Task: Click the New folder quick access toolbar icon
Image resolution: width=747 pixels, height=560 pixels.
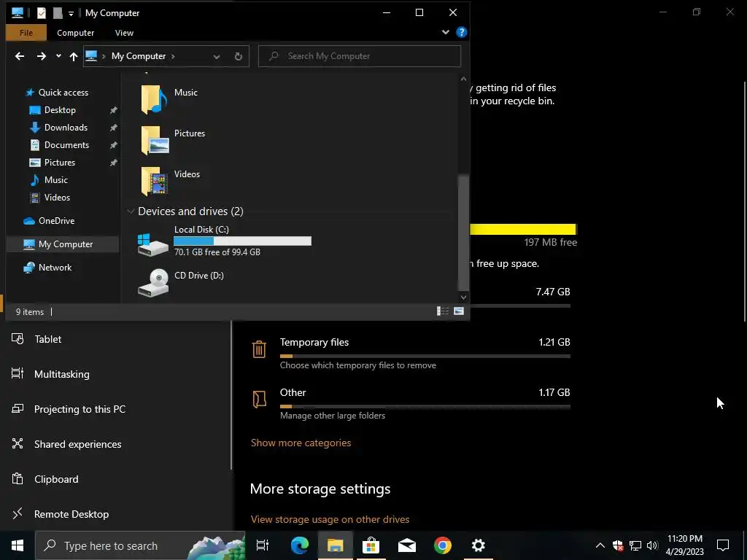Action: (58, 13)
